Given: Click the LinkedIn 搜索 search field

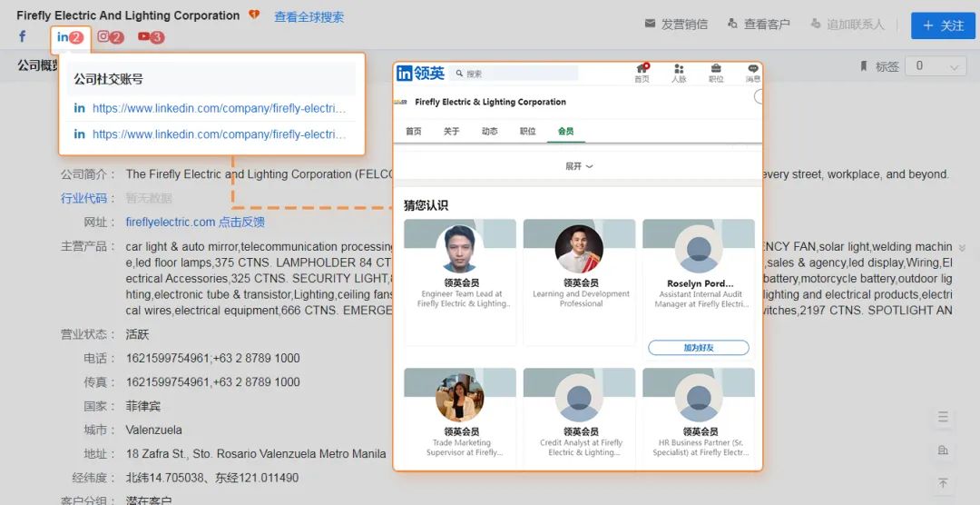Looking at the screenshot, I should 513,74.
